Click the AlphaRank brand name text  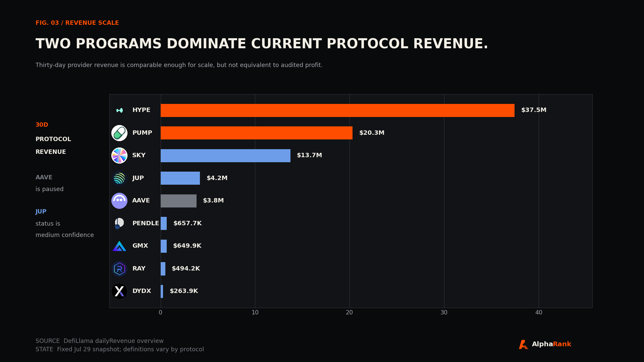tap(551, 344)
